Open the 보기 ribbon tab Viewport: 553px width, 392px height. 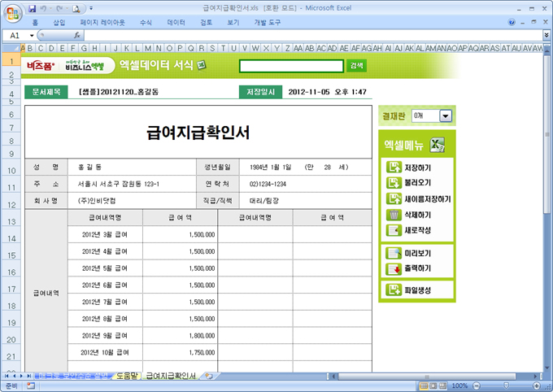click(233, 23)
